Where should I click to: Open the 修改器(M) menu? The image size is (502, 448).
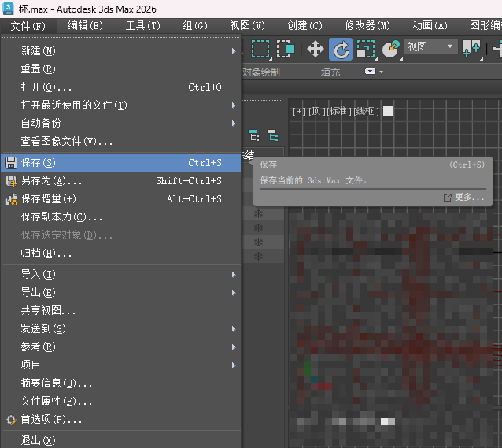[367, 26]
